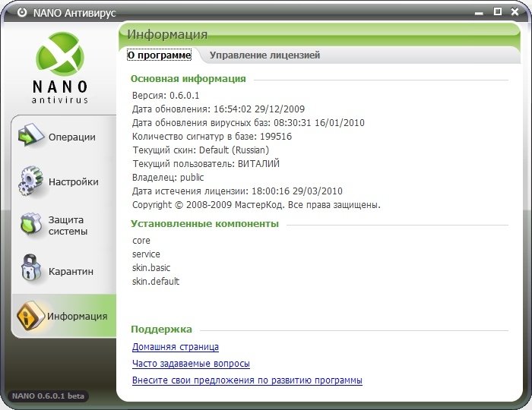Open the Карантин section

point(64,271)
